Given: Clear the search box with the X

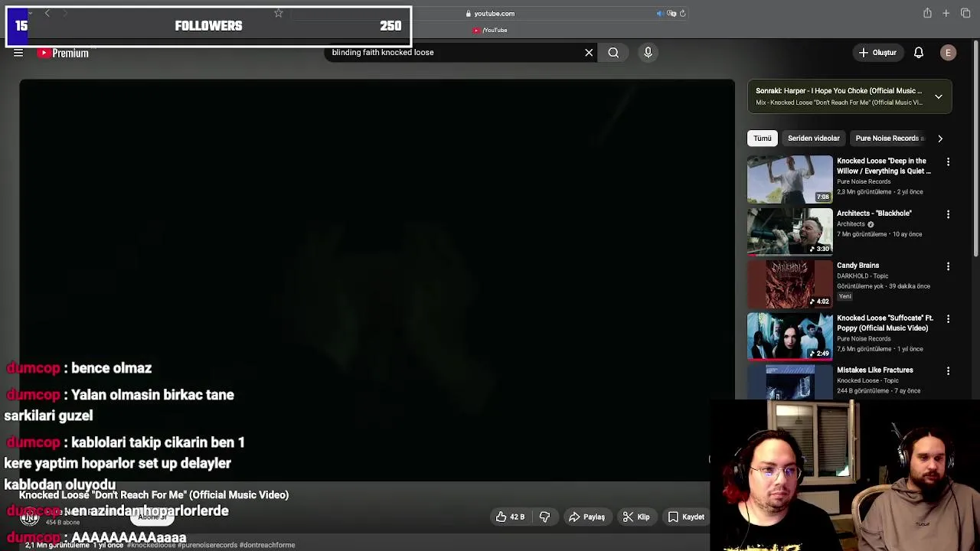Looking at the screenshot, I should [x=589, y=53].
